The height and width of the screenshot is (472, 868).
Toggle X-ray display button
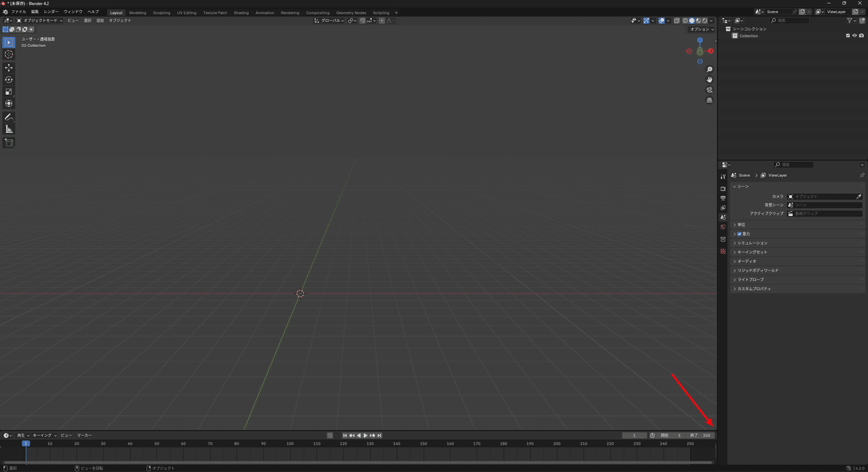[x=676, y=21]
